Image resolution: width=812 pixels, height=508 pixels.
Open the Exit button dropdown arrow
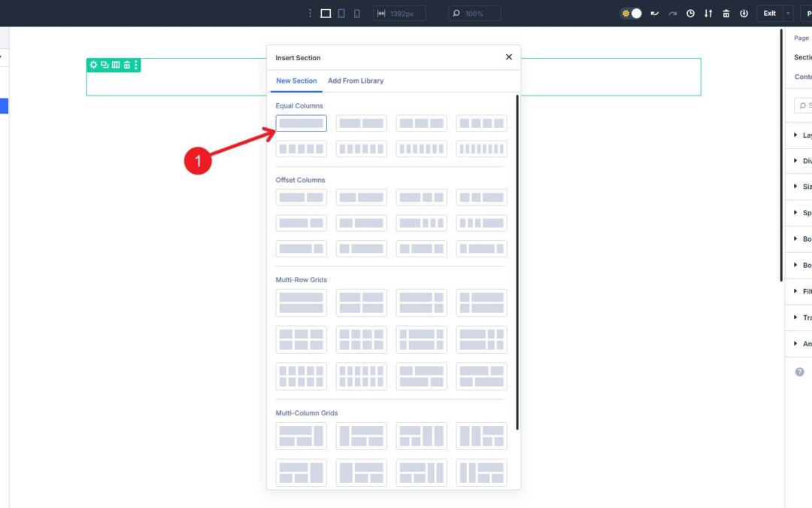point(786,13)
